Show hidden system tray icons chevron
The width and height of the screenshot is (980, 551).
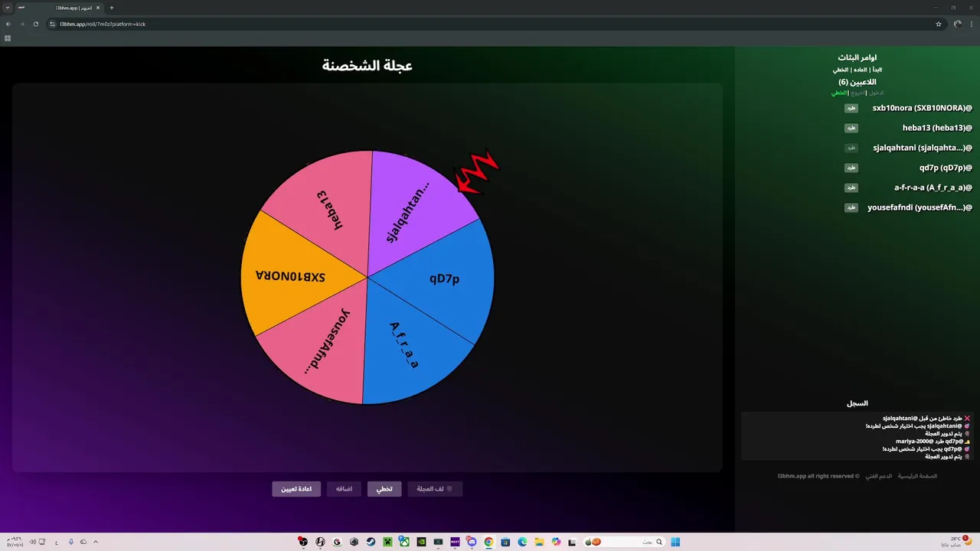tap(96, 542)
